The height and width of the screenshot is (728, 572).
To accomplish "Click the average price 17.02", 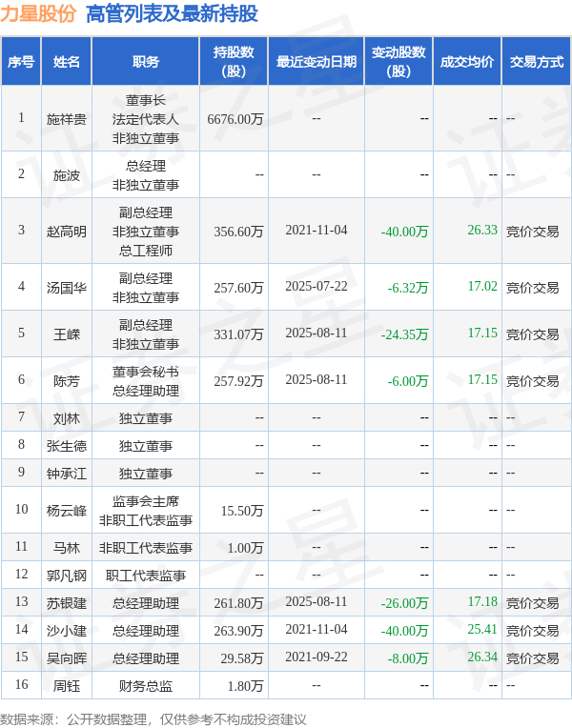I will point(482,286).
